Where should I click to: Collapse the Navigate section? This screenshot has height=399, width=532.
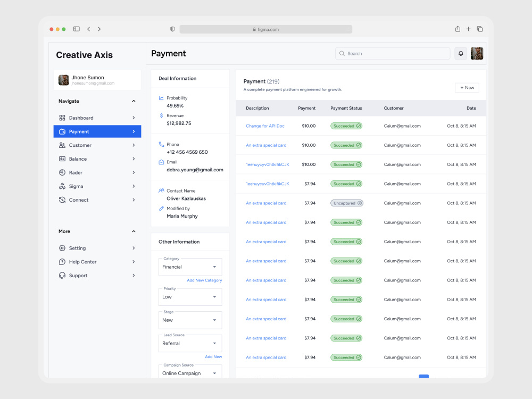click(134, 101)
